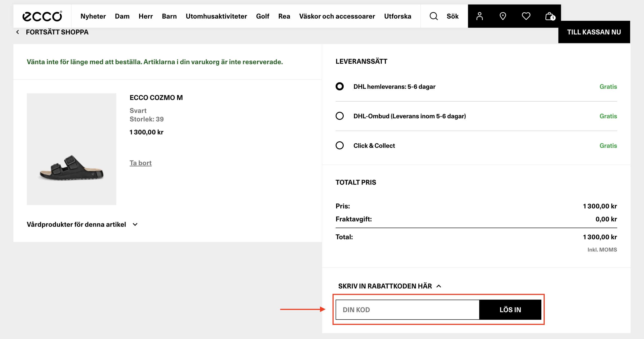Click Total amount 1 300,00 kr

[600, 237]
